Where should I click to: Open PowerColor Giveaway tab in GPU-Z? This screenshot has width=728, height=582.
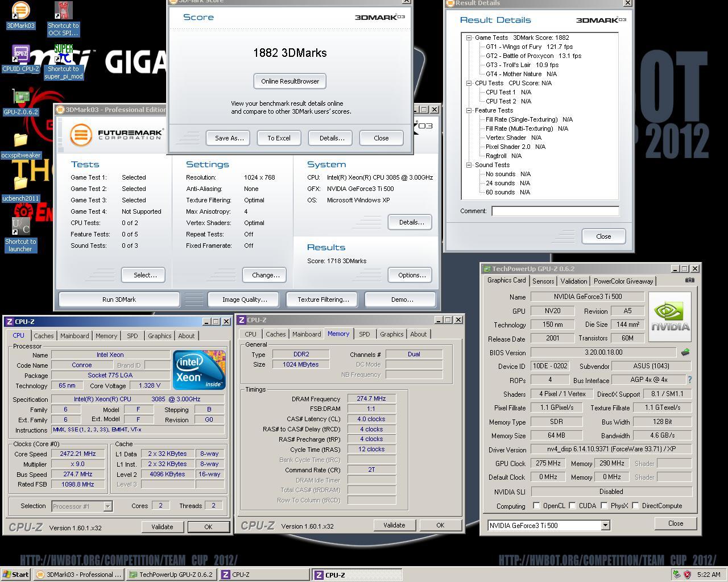pyautogui.click(x=623, y=281)
